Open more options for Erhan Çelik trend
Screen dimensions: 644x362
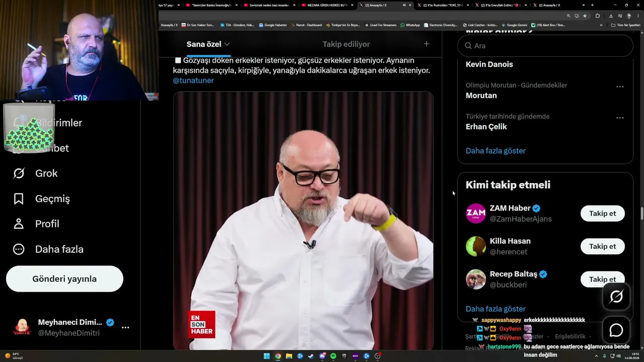coord(620,118)
